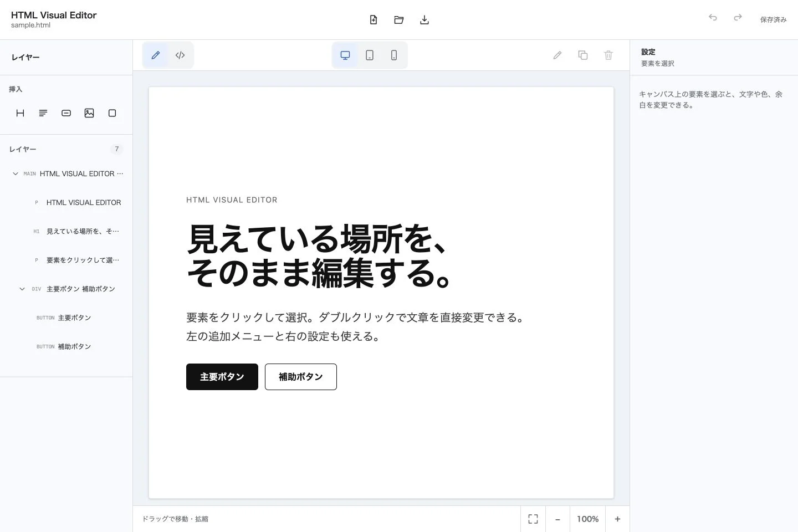
Task: Insert a button element
Action: coord(66,113)
